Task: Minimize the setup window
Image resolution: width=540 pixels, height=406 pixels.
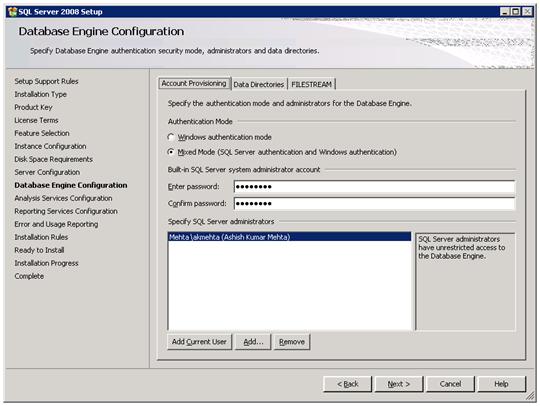Action: click(x=505, y=12)
